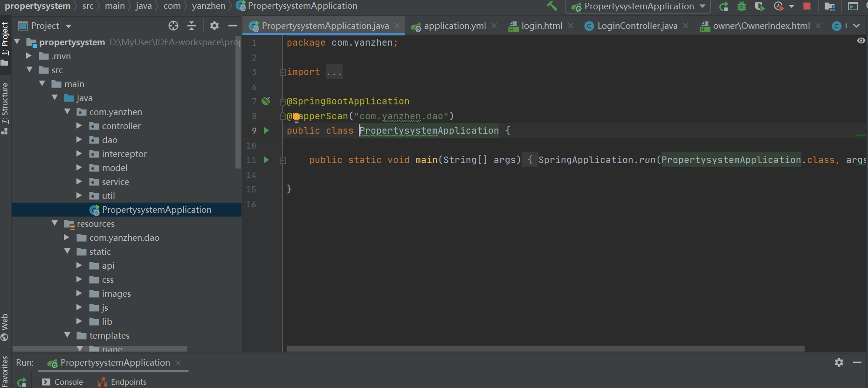868x388 pixels.
Task: Click the Collapse All icon in the Project panel
Action: [192, 26]
